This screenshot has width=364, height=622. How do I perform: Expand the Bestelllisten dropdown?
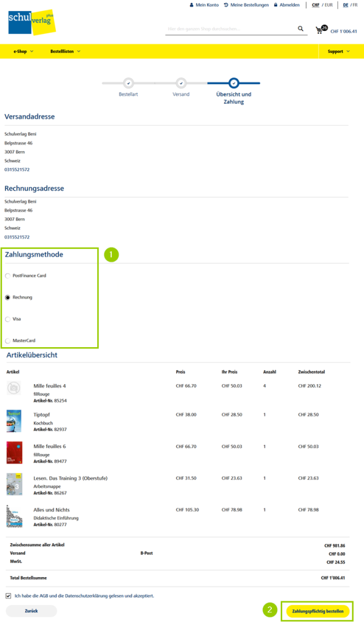[x=65, y=52]
